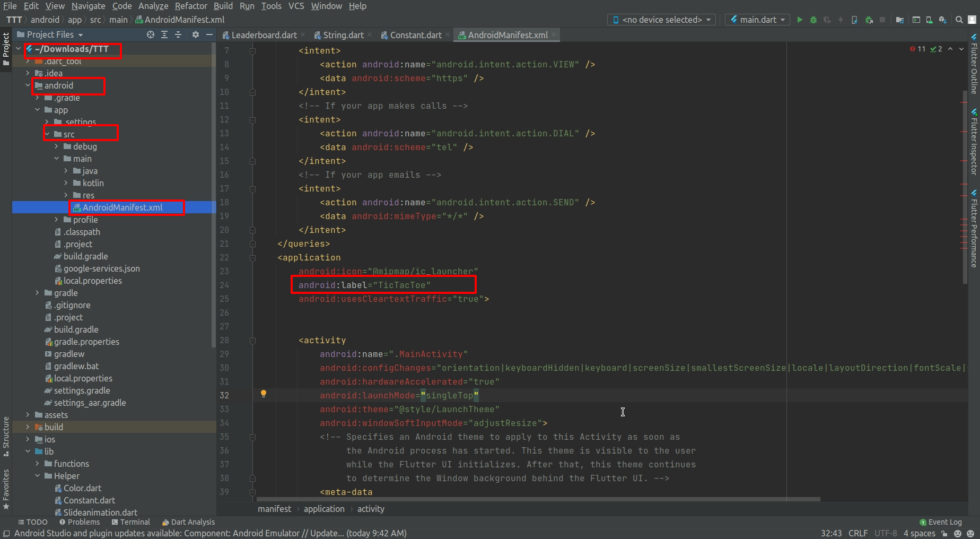Open the Event Log
Viewport: 980px width, 539px height.
coord(940,522)
